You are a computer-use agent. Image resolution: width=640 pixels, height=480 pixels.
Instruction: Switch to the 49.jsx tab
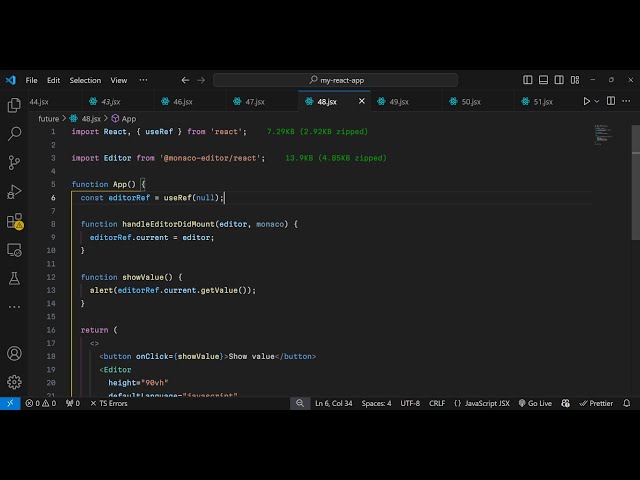coord(398,101)
